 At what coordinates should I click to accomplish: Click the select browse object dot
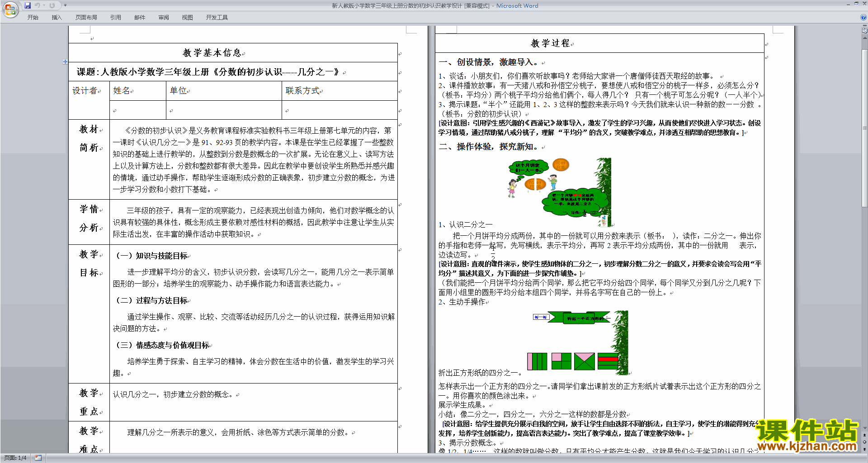pos(864,442)
